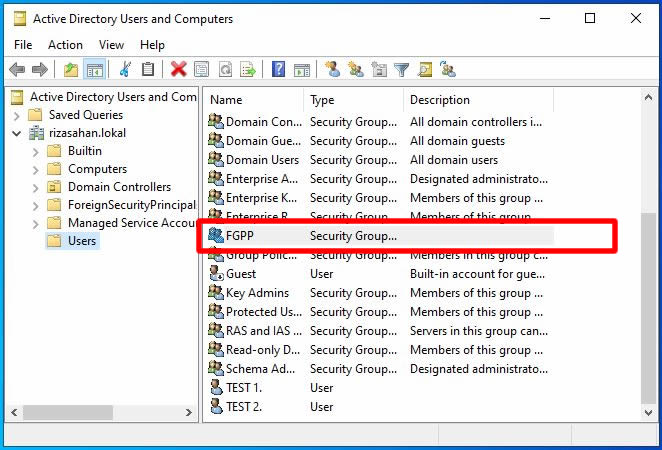
Task: Click the vertical scrollbar thumb
Action: (x=648, y=308)
